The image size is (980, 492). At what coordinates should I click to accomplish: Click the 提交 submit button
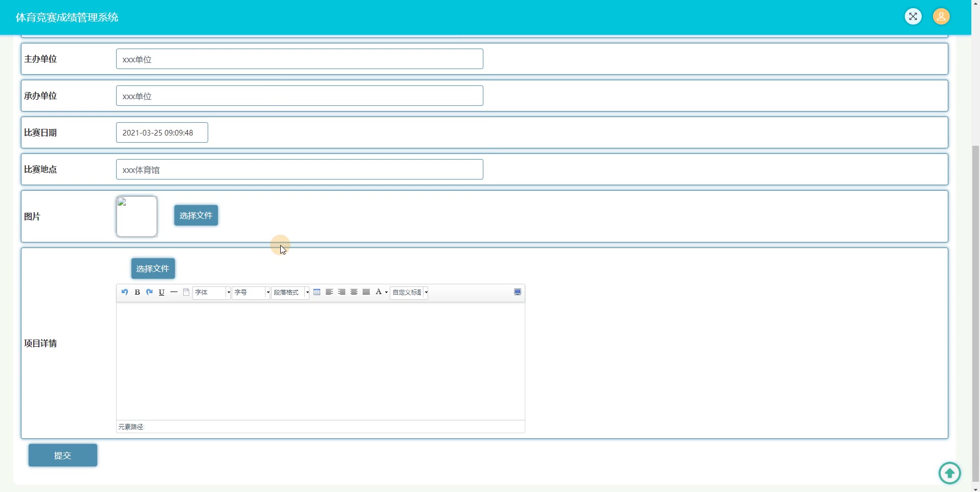click(x=63, y=455)
